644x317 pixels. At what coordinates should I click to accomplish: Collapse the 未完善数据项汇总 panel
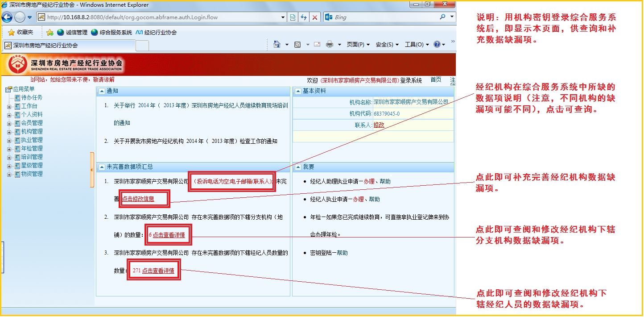102,167
